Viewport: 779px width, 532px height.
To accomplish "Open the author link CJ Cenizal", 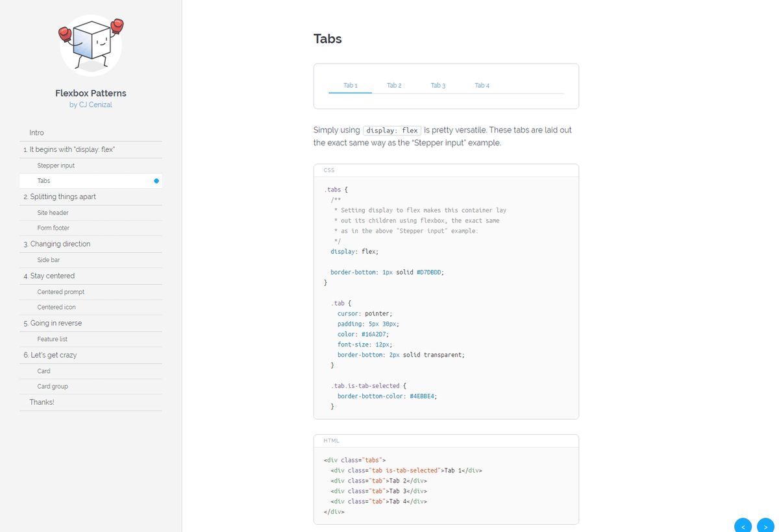I will [91, 104].
